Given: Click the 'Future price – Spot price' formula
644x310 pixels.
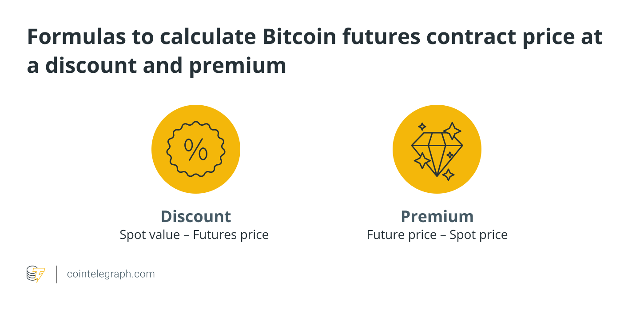Looking at the screenshot, I should 437,234.
